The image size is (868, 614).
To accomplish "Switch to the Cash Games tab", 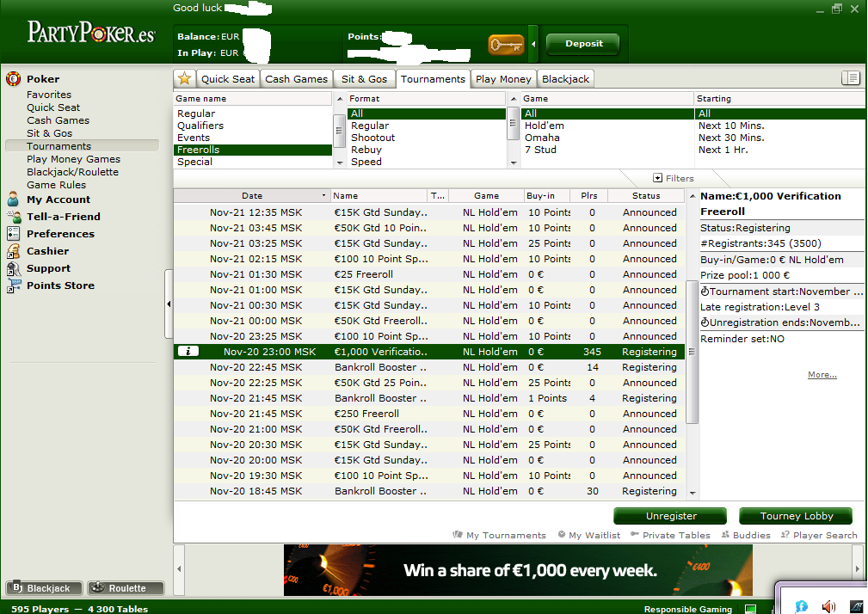I will [296, 78].
